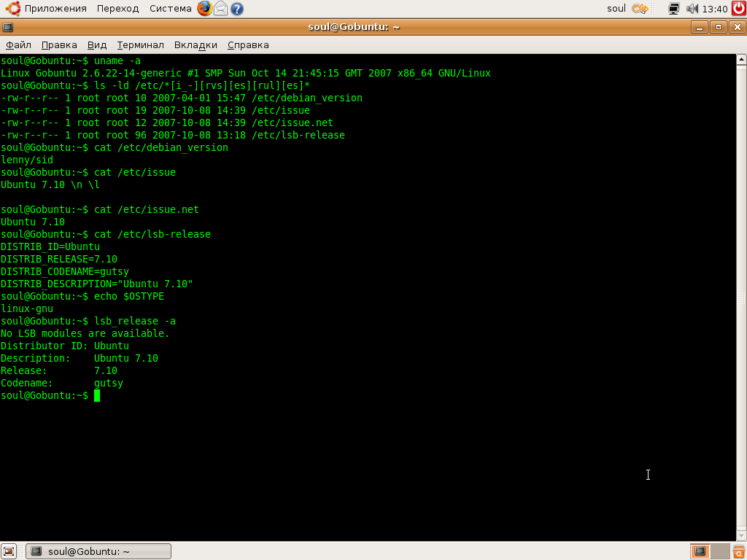The image size is (747, 560).
Task: Launch Firefox from the top panel
Action: (x=205, y=8)
